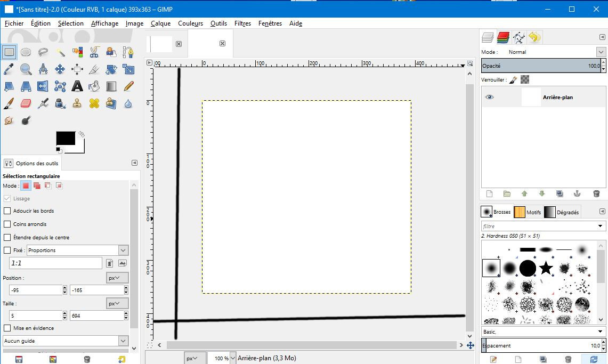Select the Scissors Select tool
Viewport: 608px width, 364px height.
point(94,52)
